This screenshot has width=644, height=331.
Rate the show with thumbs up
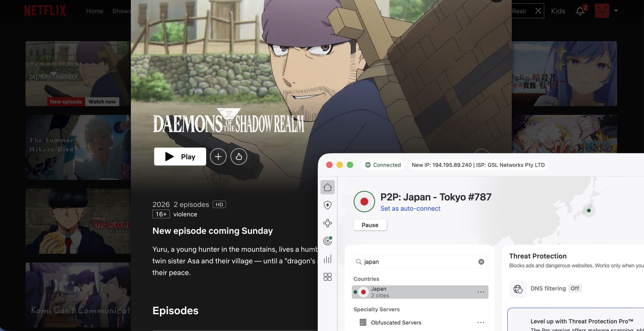click(238, 157)
